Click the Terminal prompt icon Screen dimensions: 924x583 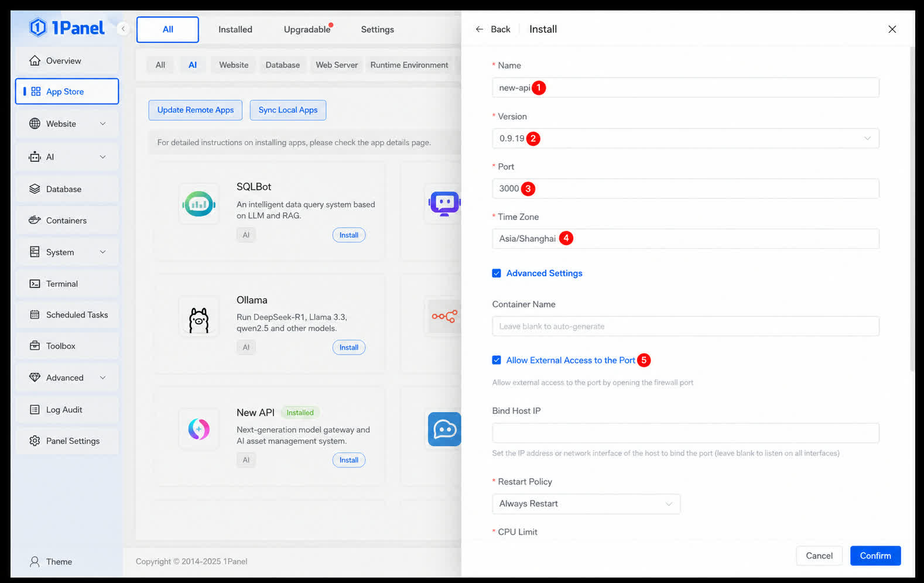(x=35, y=283)
